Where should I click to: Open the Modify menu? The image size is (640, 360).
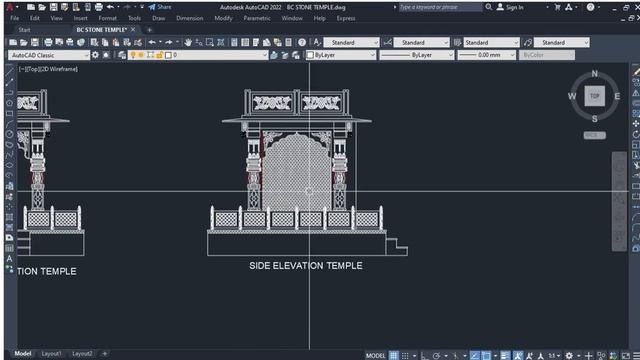(223, 18)
